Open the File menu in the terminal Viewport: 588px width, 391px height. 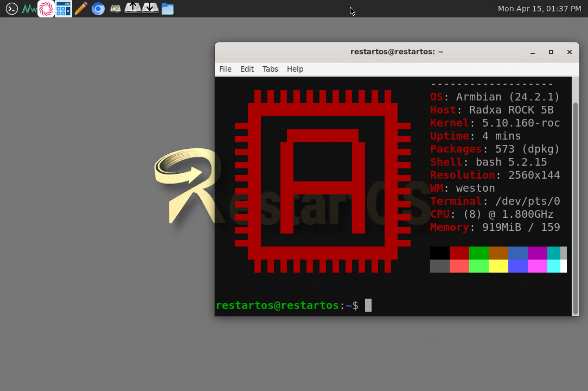point(225,69)
